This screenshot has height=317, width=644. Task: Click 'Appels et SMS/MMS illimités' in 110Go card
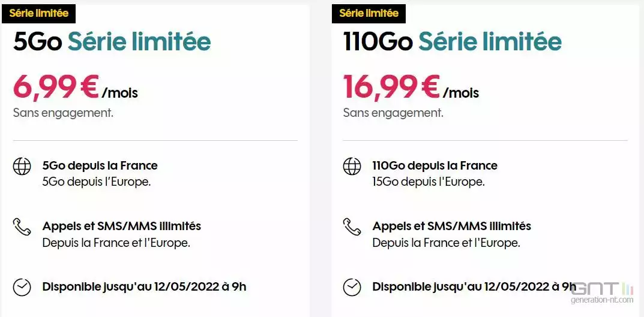coord(452,226)
